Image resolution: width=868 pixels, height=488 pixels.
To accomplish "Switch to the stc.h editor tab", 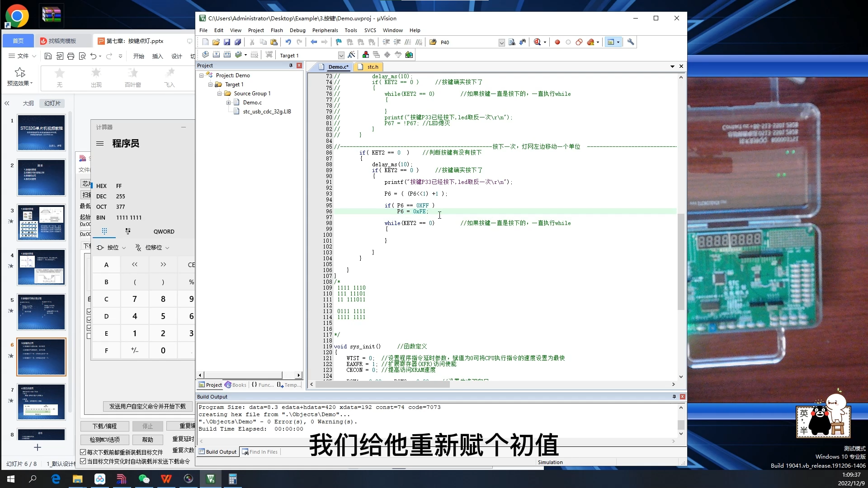I will coord(368,67).
